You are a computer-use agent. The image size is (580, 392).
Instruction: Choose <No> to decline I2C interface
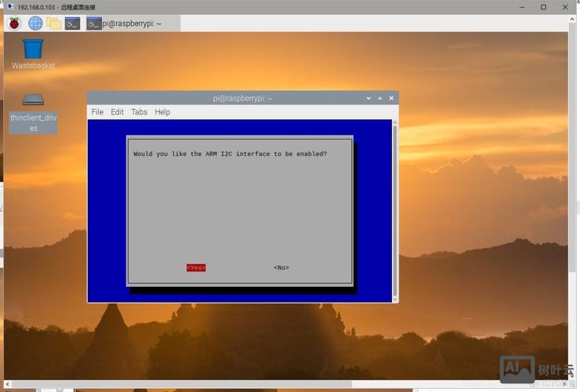point(281,267)
